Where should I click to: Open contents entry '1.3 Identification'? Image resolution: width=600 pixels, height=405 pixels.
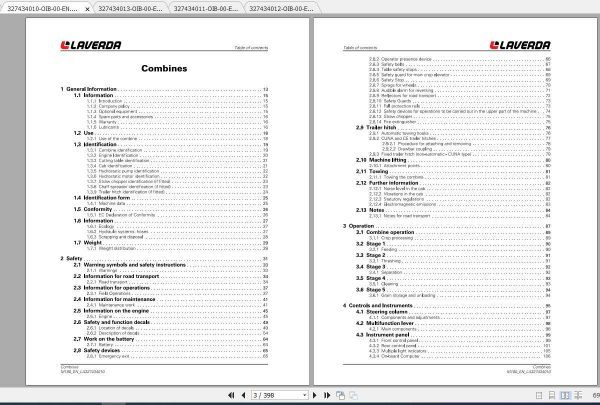click(171, 144)
